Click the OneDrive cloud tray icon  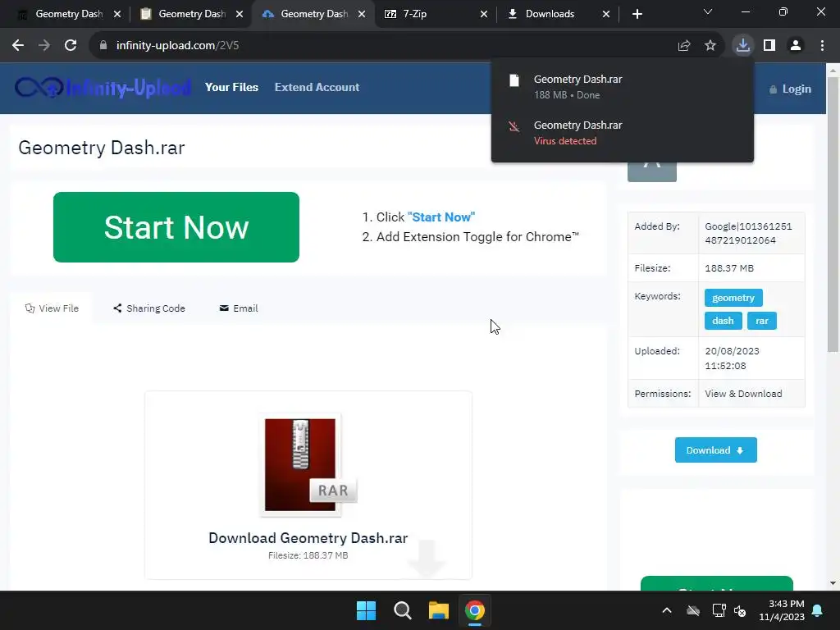pos(693,610)
